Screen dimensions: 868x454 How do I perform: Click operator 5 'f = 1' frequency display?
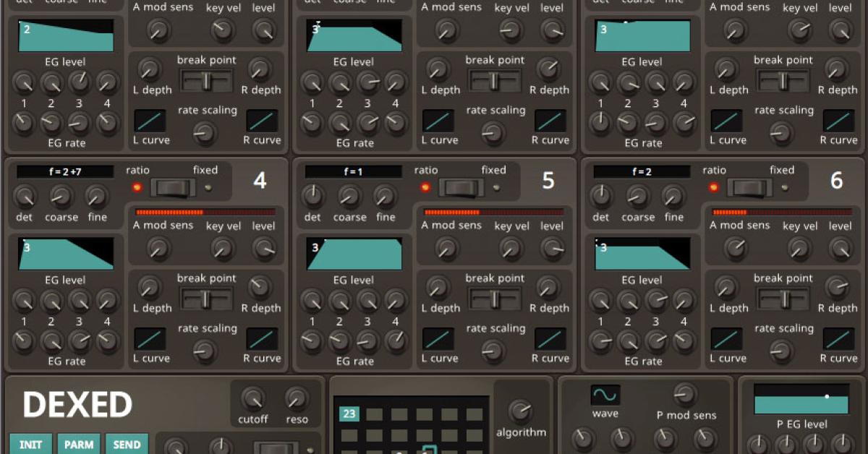point(354,172)
